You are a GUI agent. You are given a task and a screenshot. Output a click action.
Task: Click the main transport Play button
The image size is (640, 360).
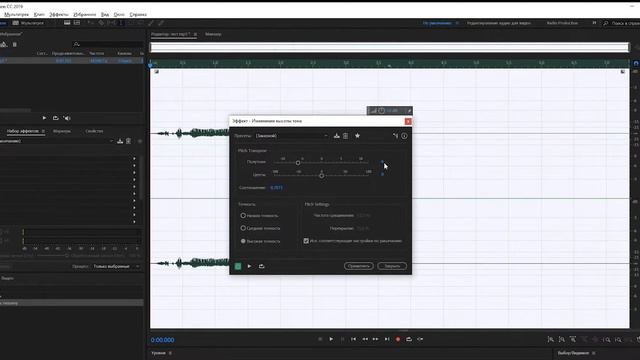(x=331, y=339)
